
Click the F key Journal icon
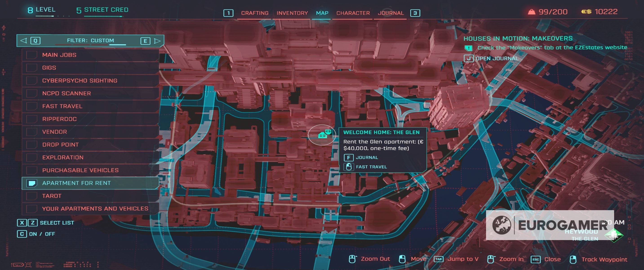(349, 157)
